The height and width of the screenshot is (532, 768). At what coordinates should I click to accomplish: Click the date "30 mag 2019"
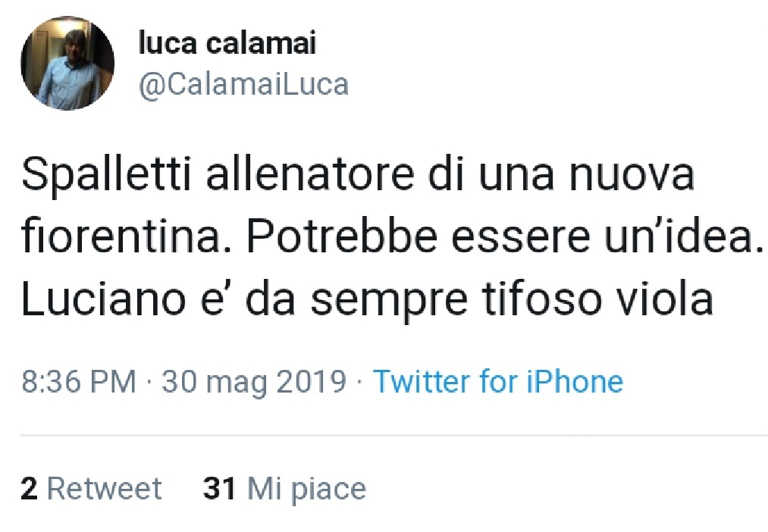[254, 381]
